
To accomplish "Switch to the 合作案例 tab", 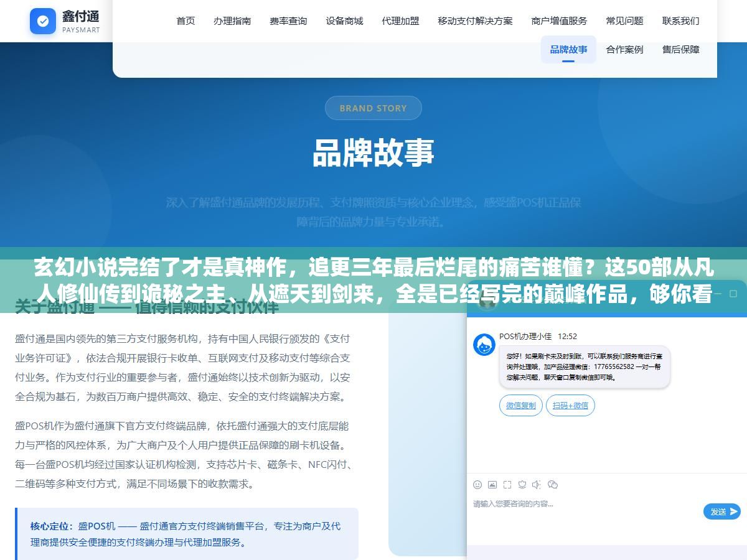I will [624, 49].
